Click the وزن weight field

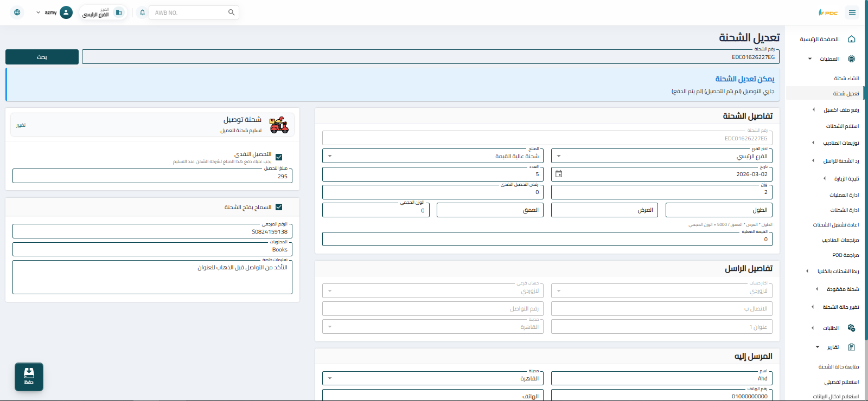click(x=661, y=192)
